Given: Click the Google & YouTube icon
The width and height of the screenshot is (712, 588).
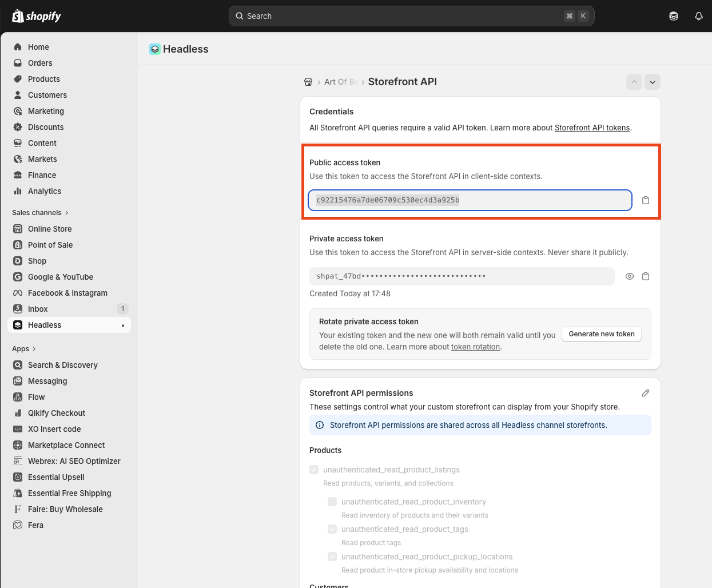Looking at the screenshot, I should point(18,277).
